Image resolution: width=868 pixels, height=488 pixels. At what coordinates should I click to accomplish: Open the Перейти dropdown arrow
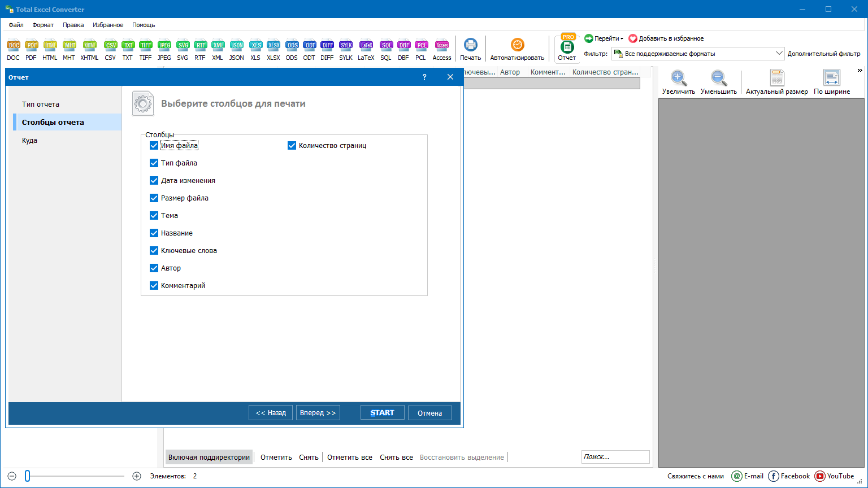(x=622, y=39)
